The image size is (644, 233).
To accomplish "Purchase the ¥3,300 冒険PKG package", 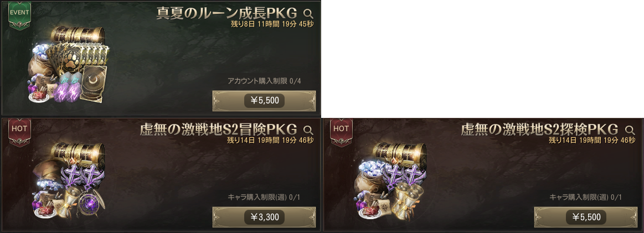I will [x=264, y=217].
